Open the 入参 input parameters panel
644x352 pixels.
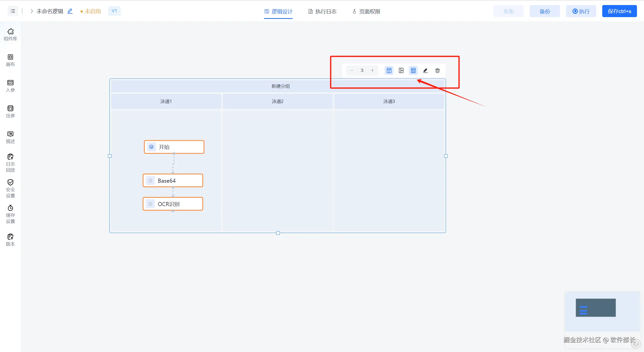pyautogui.click(x=10, y=86)
